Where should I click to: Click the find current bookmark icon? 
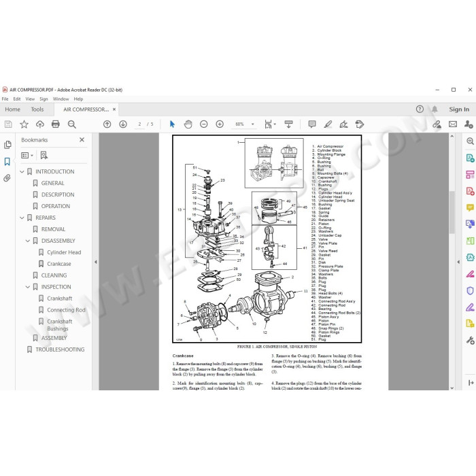[44, 156]
